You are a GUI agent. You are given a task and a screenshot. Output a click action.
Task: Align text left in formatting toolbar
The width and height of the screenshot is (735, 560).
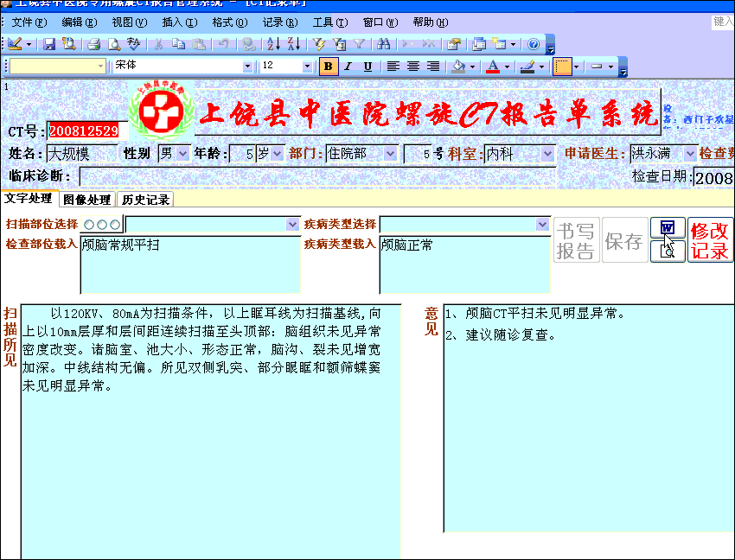coord(393,67)
